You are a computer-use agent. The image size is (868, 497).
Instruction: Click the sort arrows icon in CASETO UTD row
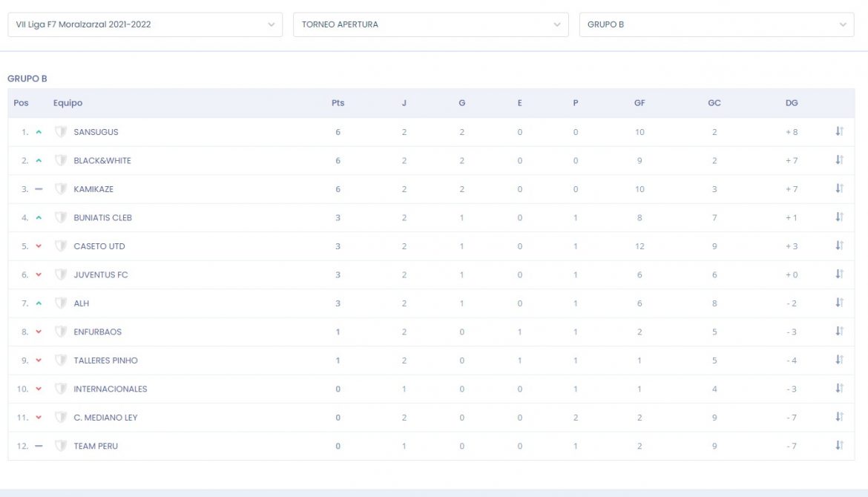pyautogui.click(x=839, y=246)
